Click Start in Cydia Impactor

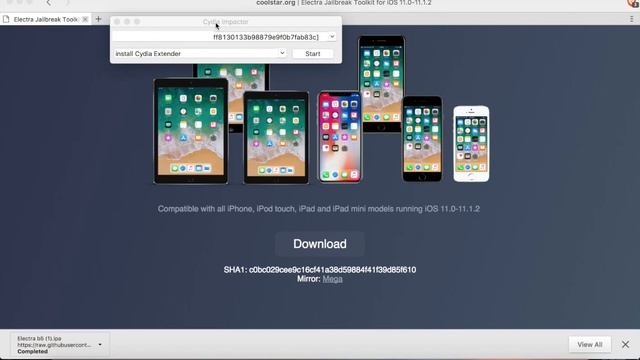(x=313, y=53)
